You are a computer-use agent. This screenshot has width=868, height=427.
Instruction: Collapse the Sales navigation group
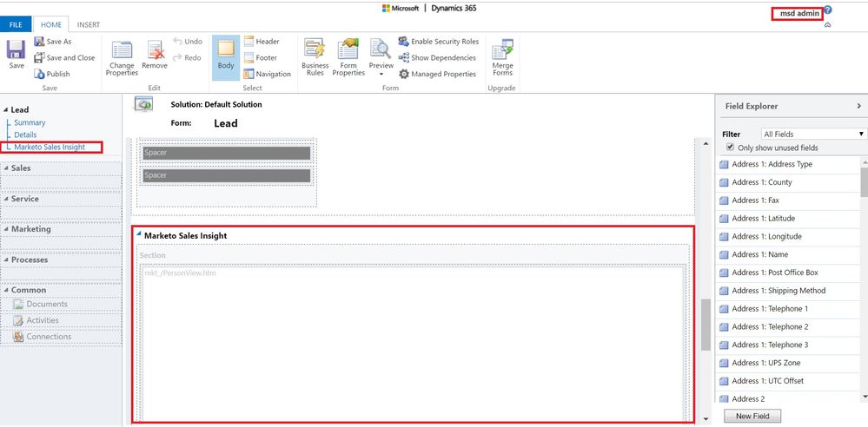point(5,168)
